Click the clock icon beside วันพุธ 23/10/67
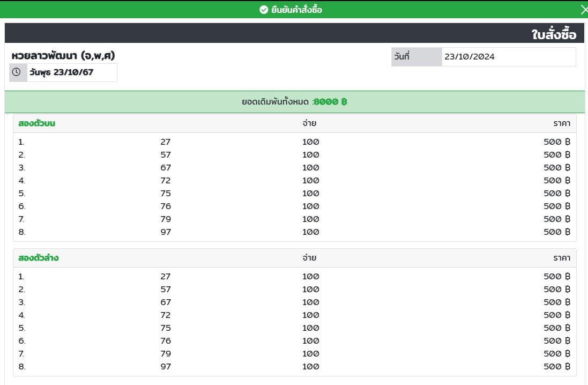Image resolution: width=588 pixels, height=385 pixels. tap(17, 72)
